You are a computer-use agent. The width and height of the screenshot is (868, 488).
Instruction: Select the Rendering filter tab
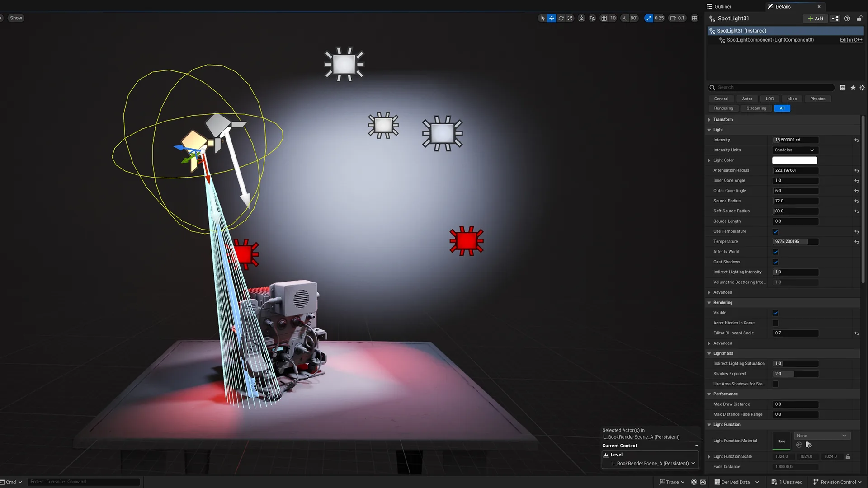point(723,108)
